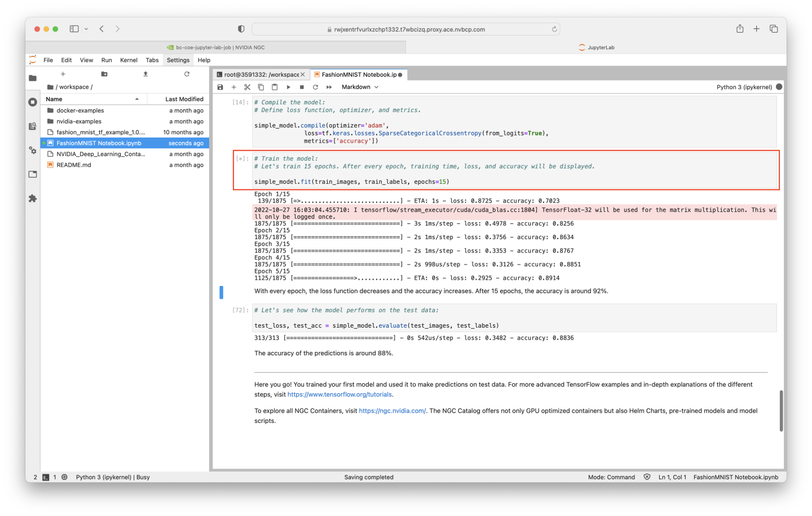
Task: Open the Kernel menu
Action: 129,60
